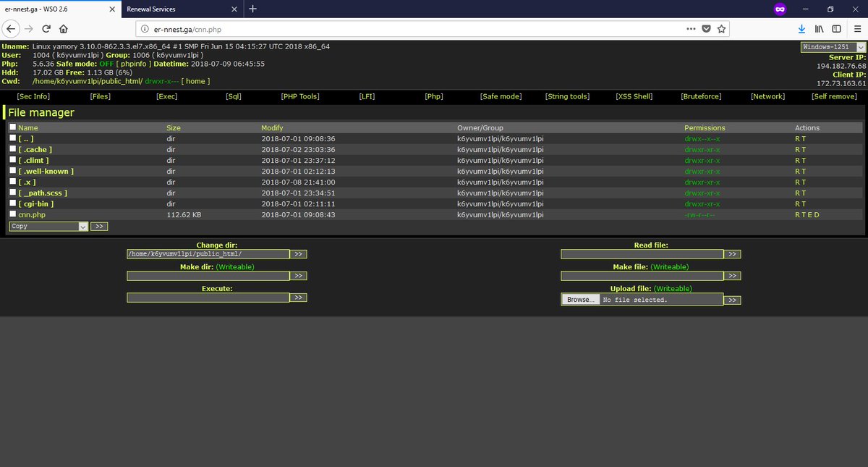Image resolution: width=868 pixels, height=467 pixels.
Task: Toggle the sidebar icon
Action: (x=836, y=29)
